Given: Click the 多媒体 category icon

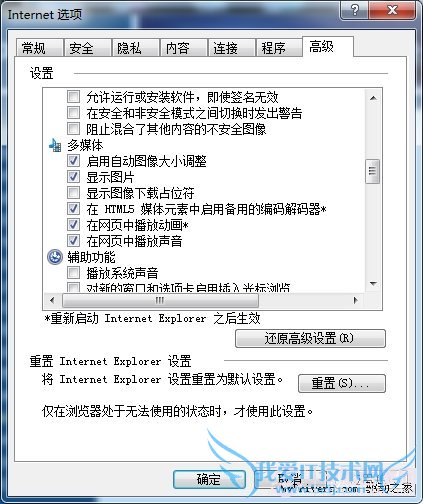Looking at the screenshot, I should pyautogui.click(x=55, y=145).
